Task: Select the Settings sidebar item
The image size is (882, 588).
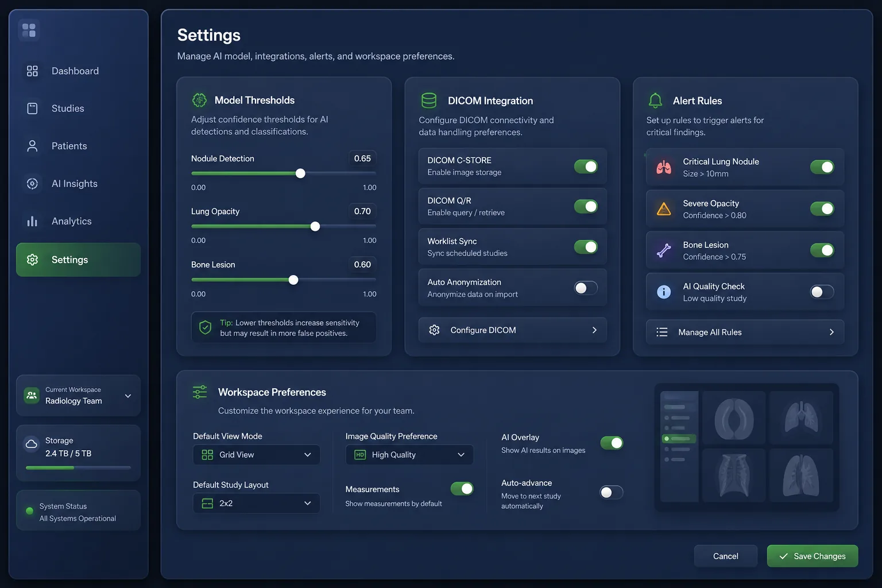Action: 79,260
